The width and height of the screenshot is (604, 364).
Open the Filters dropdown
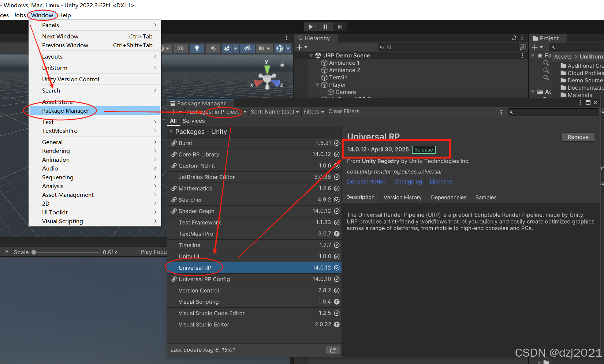coord(314,112)
